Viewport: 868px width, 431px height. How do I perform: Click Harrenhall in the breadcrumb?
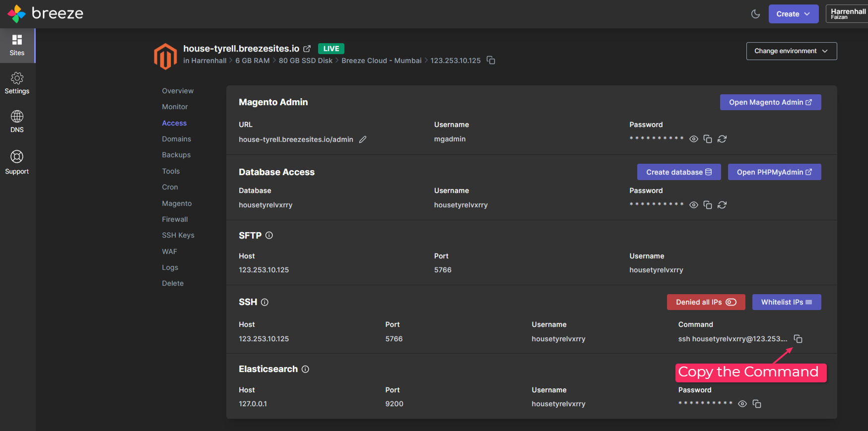click(208, 61)
